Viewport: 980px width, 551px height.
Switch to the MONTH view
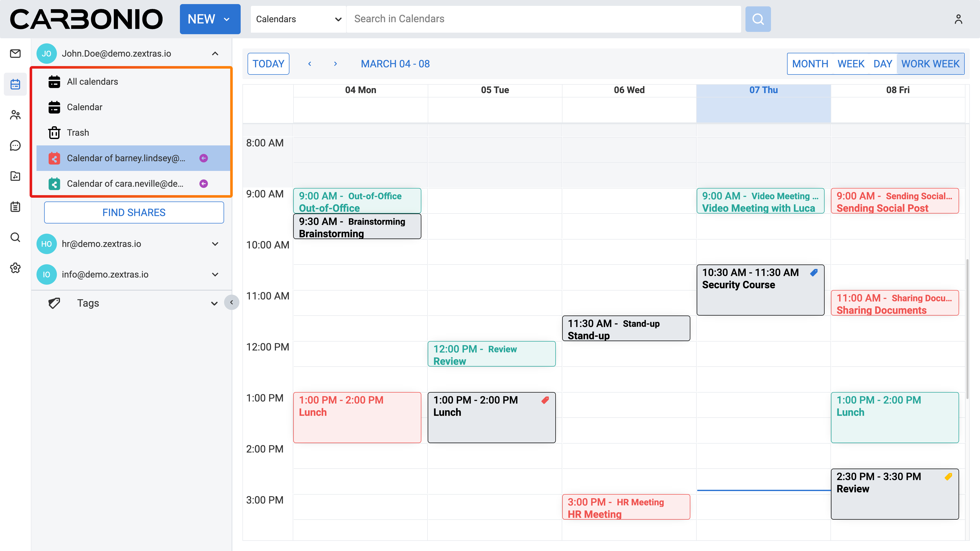click(x=810, y=64)
